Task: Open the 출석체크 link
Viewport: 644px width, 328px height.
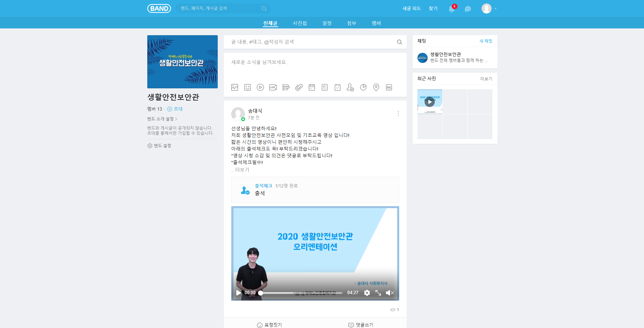Action: 263,186
